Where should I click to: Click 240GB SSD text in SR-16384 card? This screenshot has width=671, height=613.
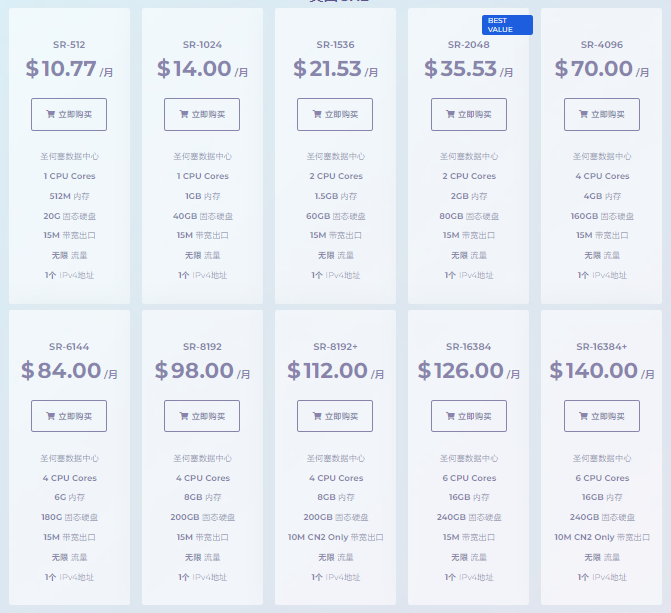point(469,517)
